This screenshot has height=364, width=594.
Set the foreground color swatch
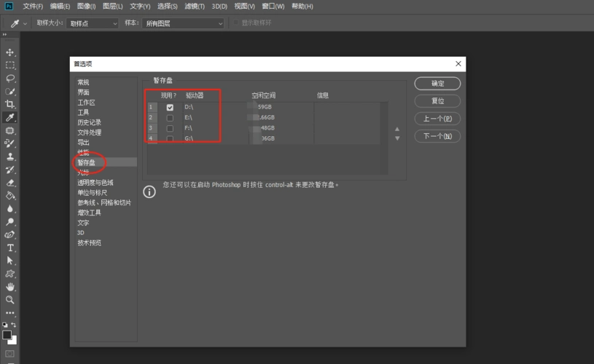click(7, 335)
